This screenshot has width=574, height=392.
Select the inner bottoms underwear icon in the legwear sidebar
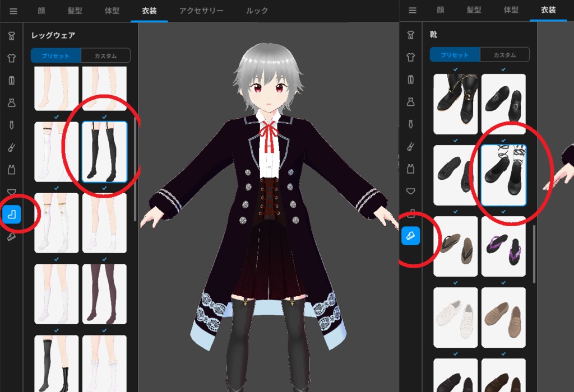coord(11,192)
